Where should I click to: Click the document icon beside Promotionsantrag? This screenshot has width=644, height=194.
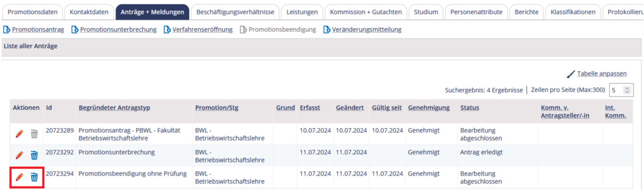[x=7, y=30]
